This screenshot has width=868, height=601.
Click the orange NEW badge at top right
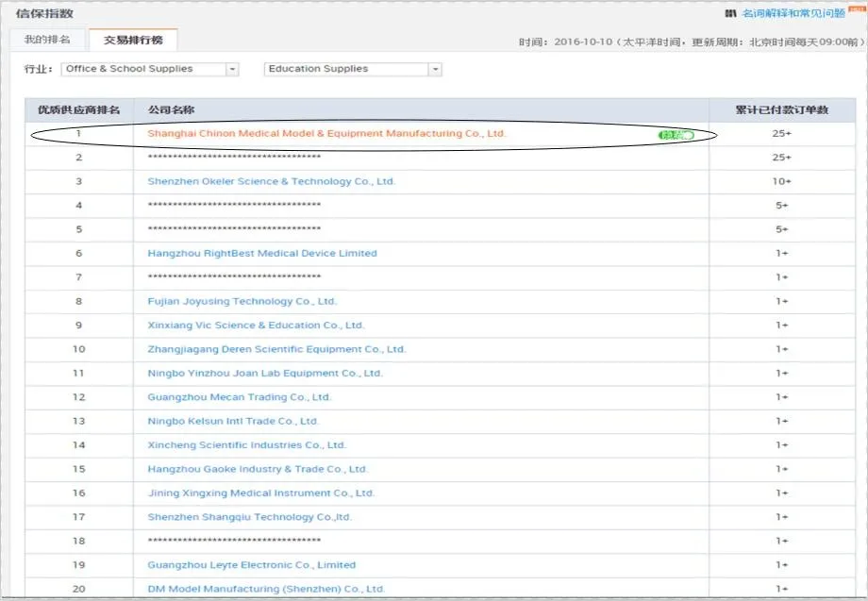coord(857,8)
